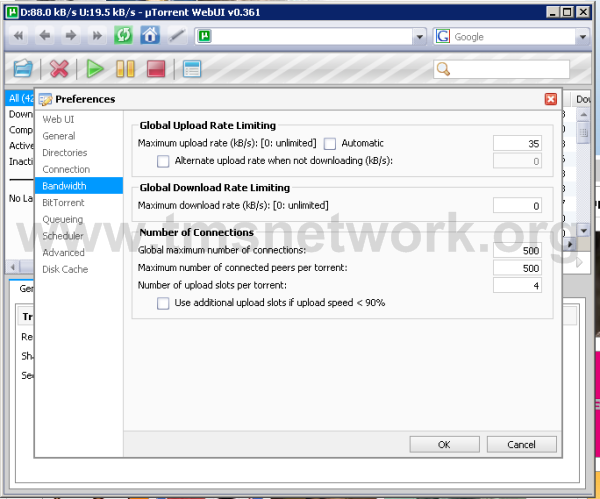Select Web UI preferences section

tap(79, 119)
